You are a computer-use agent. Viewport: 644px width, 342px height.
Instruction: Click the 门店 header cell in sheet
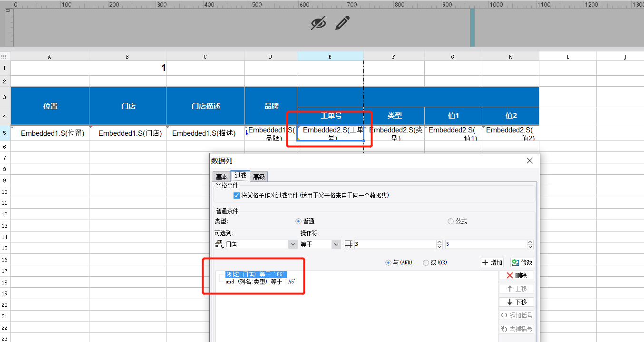pyautogui.click(x=127, y=106)
